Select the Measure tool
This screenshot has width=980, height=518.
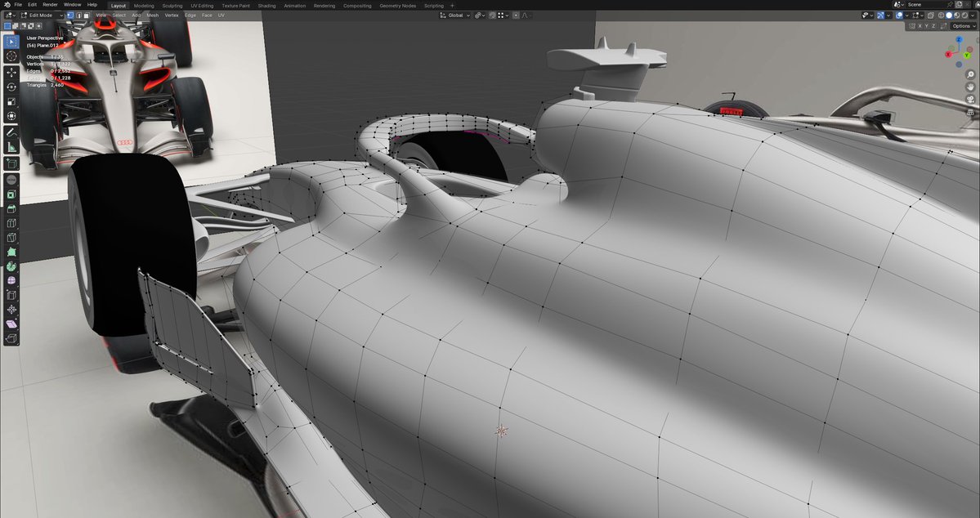click(x=11, y=147)
